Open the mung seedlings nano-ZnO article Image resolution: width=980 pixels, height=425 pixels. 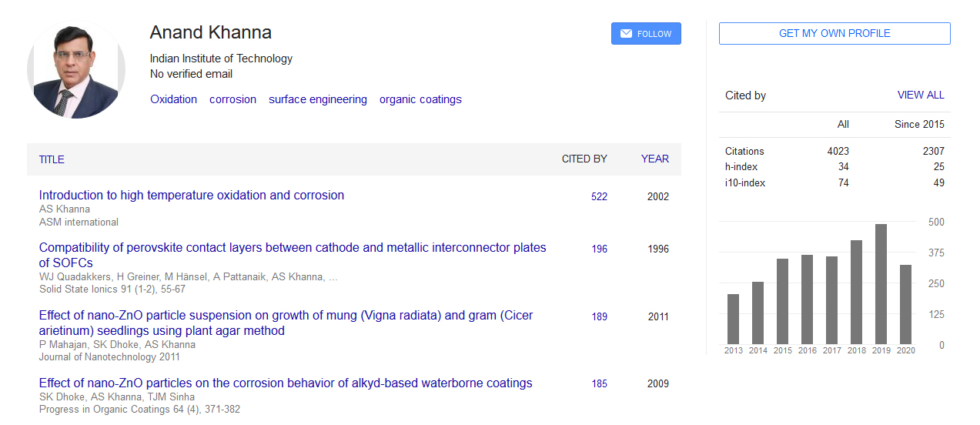[286, 316]
